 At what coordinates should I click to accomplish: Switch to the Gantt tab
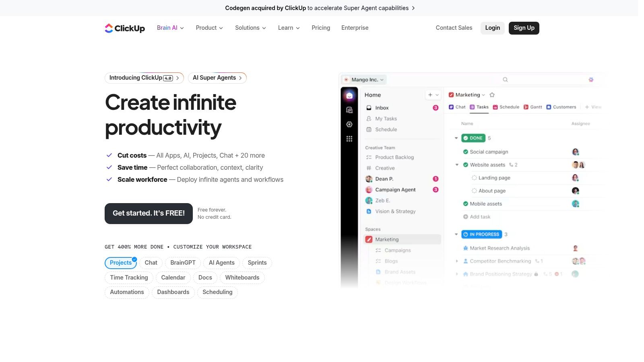click(533, 107)
